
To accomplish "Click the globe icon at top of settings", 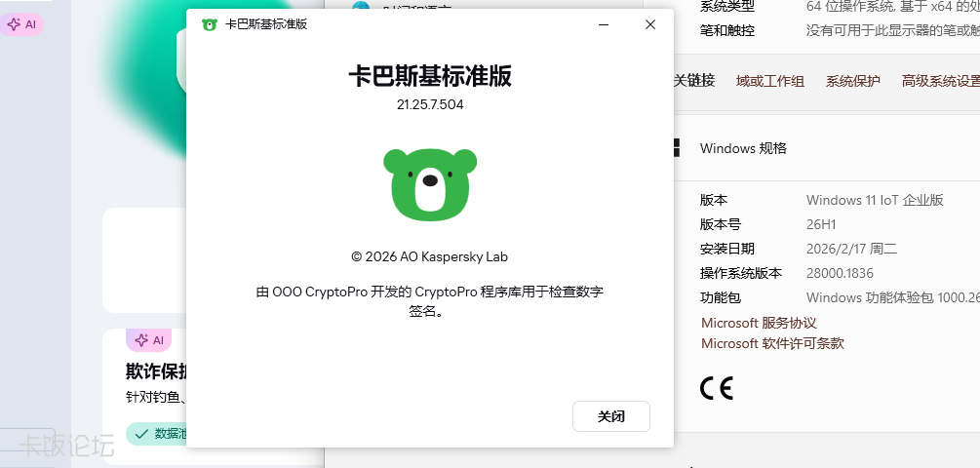I will pyautogui.click(x=361, y=6).
